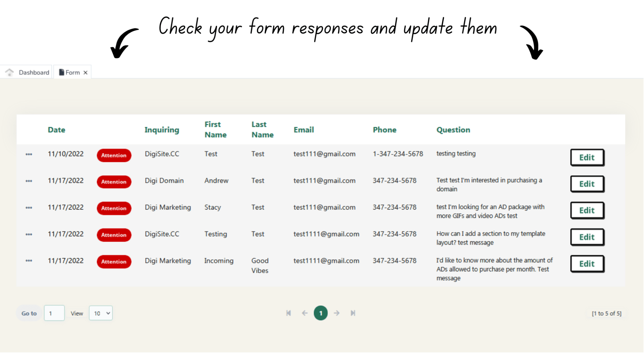644x354 pixels.
Task: Click the Phone column header
Action: coord(385,130)
